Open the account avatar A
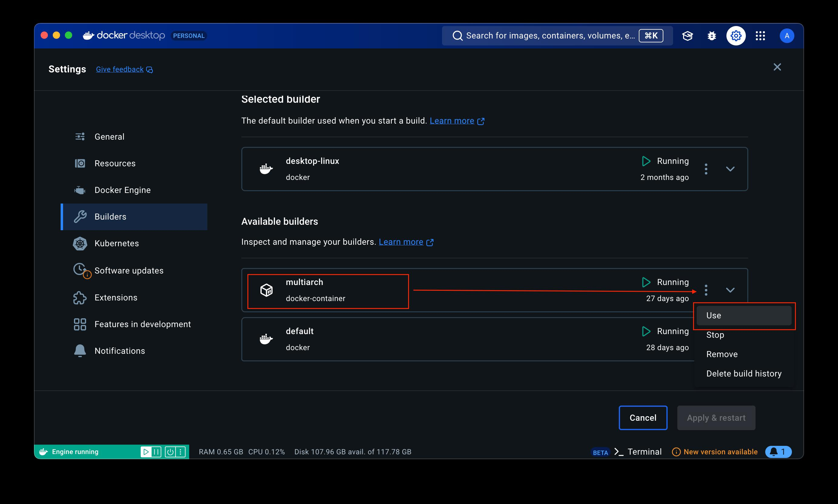Viewport: 838px width, 504px height. pos(787,36)
